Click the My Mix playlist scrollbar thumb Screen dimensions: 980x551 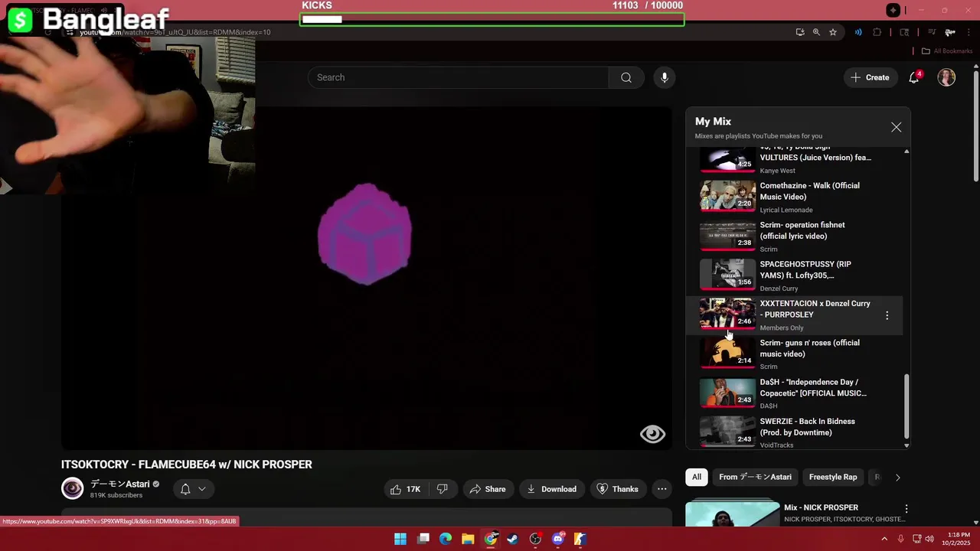[x=906, y=406]
